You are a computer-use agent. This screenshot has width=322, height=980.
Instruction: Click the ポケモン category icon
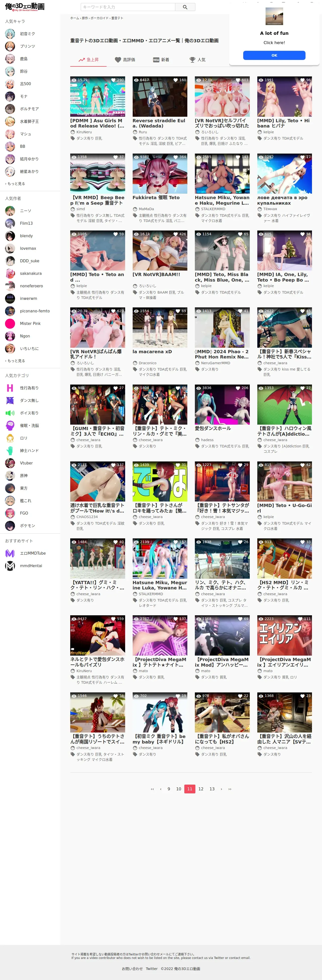click(10, 526)
